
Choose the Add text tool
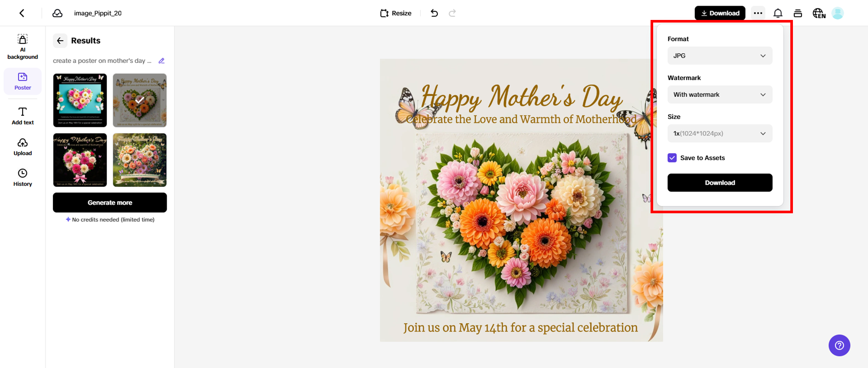pos(23,116)
